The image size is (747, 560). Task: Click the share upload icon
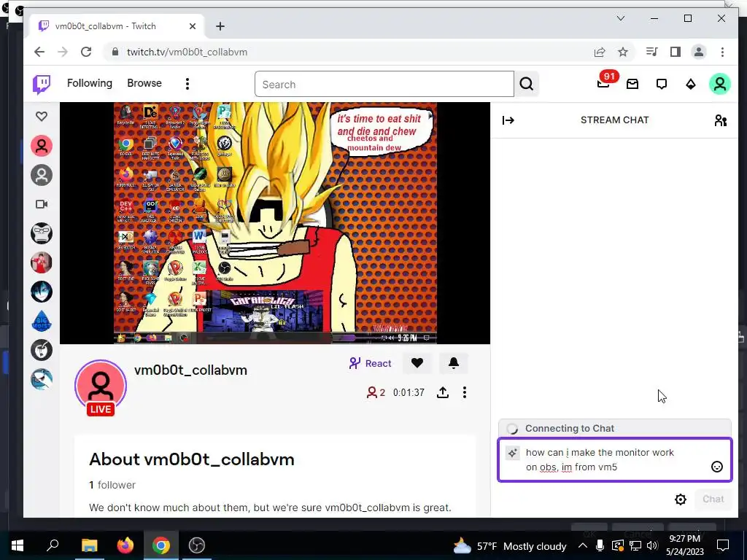(x=443, y=392)
